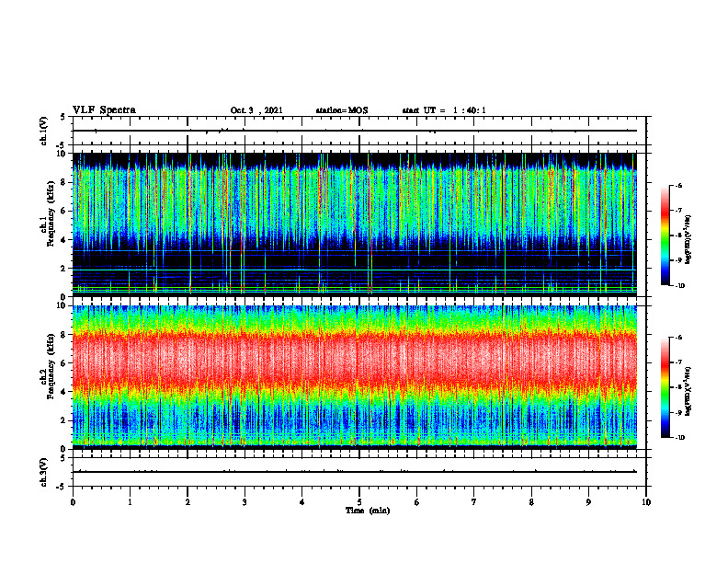Click the "5" minute tick on time axis
This screenshot has width=728, height=563.
359,502
